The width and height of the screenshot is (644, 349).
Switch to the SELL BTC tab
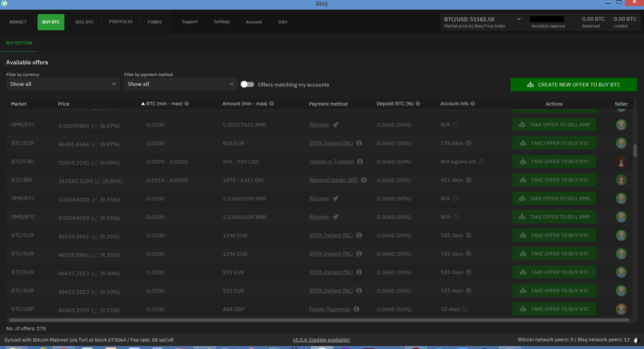tap(85, 22)
